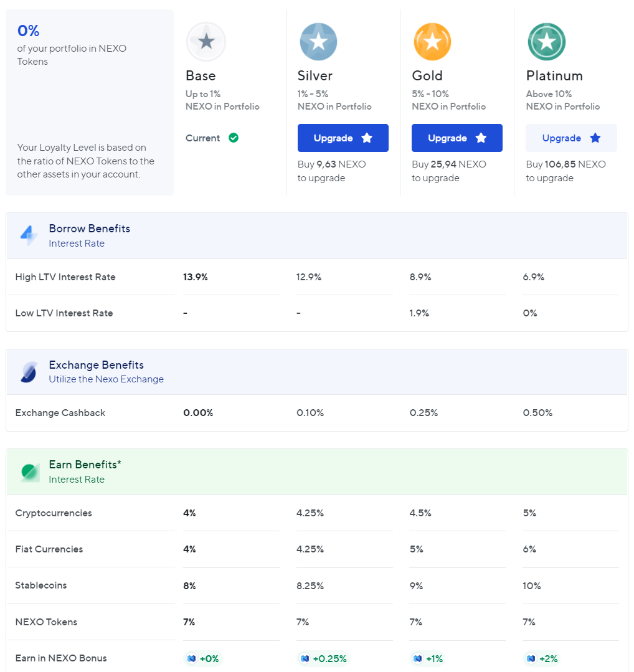Click the green Current checkmark icon

point(233,138)
